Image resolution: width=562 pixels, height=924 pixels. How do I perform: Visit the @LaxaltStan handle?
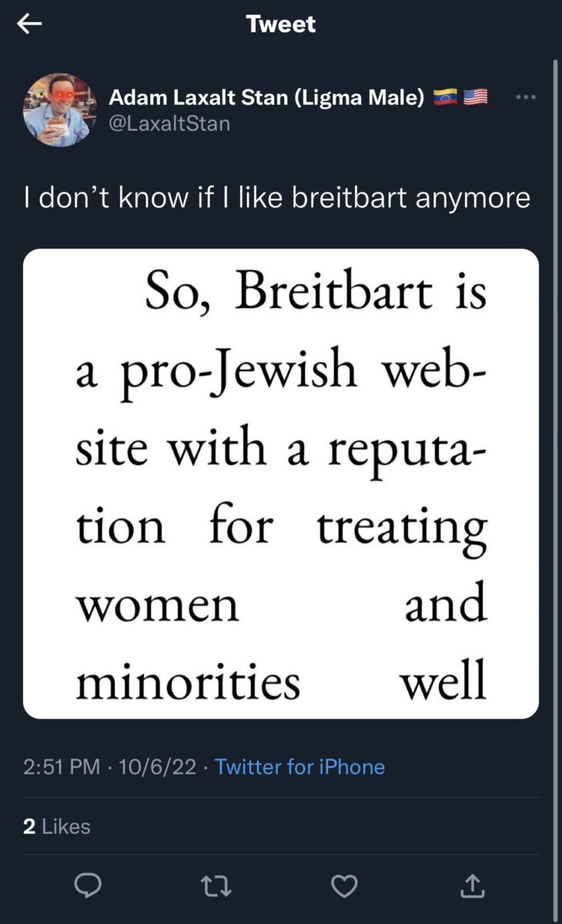point(169,123)
